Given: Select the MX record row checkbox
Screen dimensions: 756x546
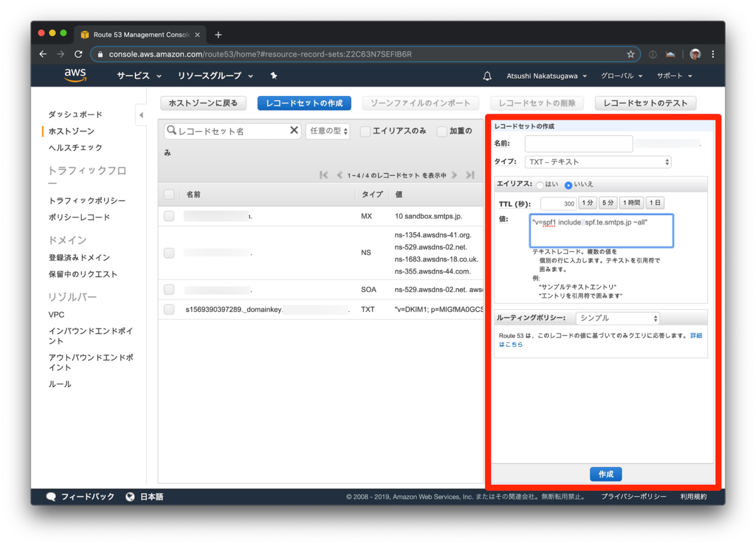Looking at the screenshot, I should click(169, 216).
